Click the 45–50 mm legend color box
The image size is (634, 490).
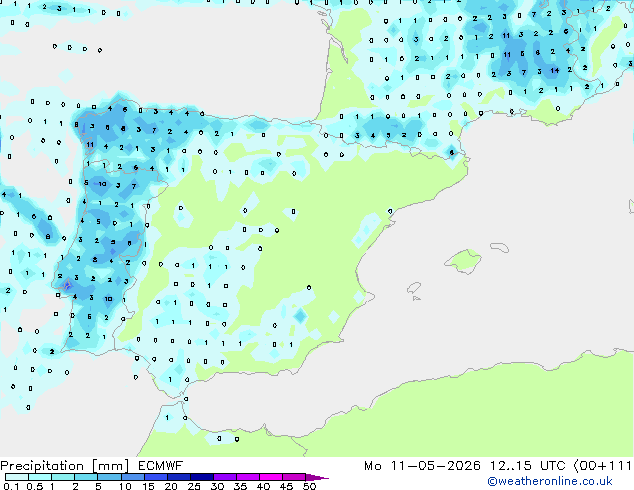[294, 477]
